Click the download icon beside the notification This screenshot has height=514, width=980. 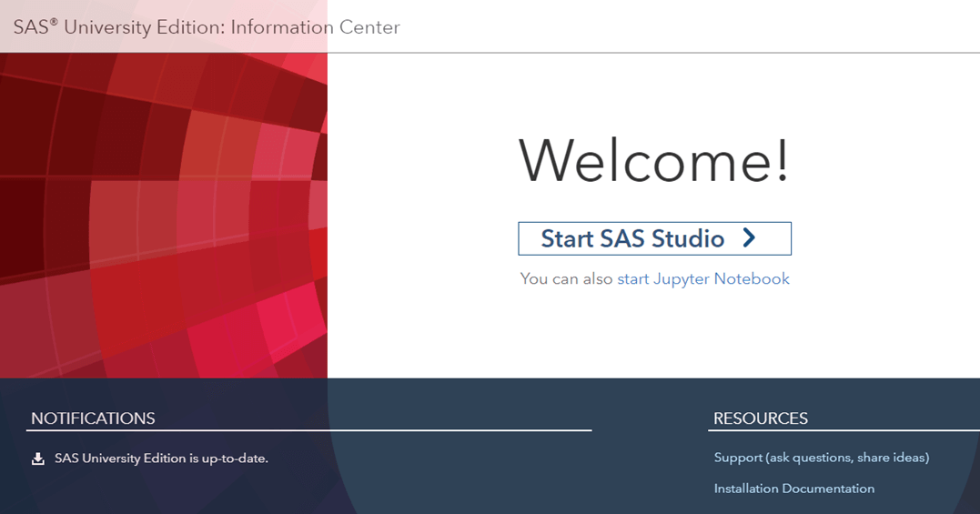(38, 459)
